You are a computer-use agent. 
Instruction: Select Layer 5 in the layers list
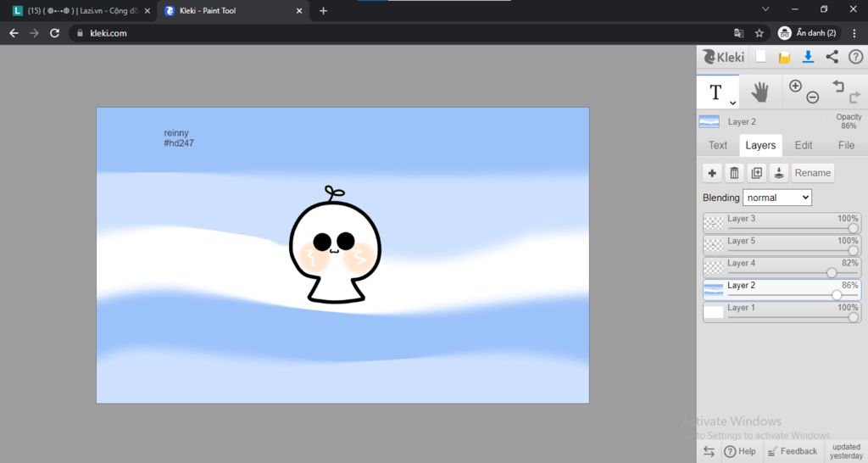pos(782,245)
